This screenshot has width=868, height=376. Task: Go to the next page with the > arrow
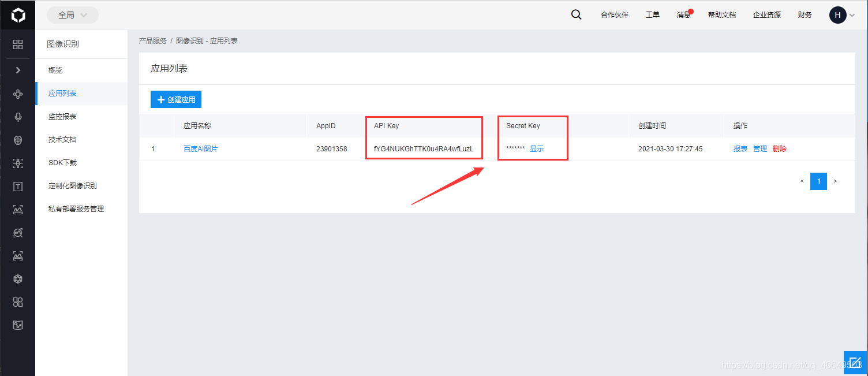coord(835,181)
